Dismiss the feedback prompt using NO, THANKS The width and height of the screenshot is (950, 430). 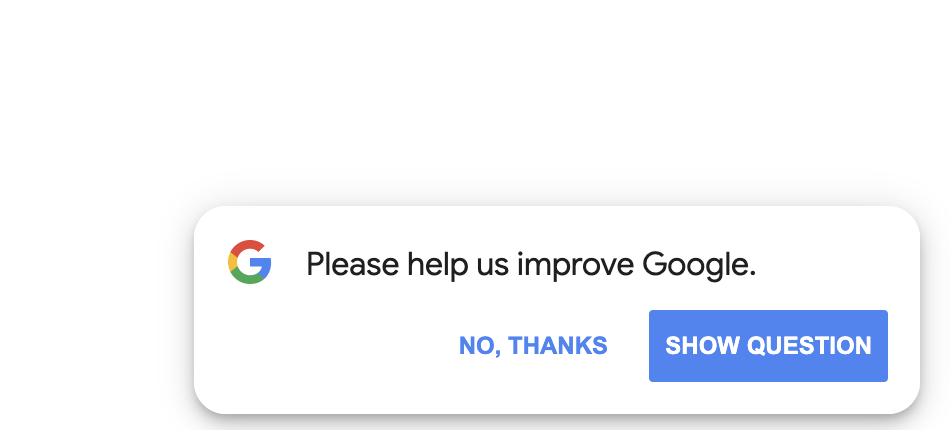tap(533, 346)
